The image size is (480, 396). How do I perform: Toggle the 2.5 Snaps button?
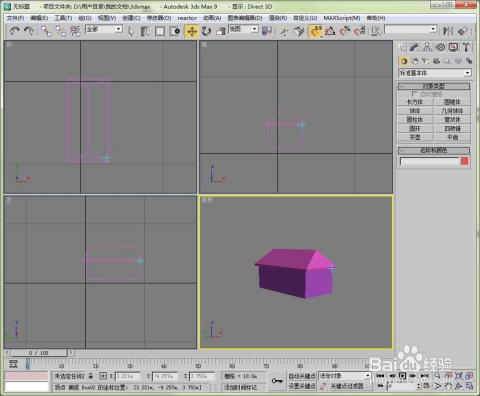coord(316,31)
